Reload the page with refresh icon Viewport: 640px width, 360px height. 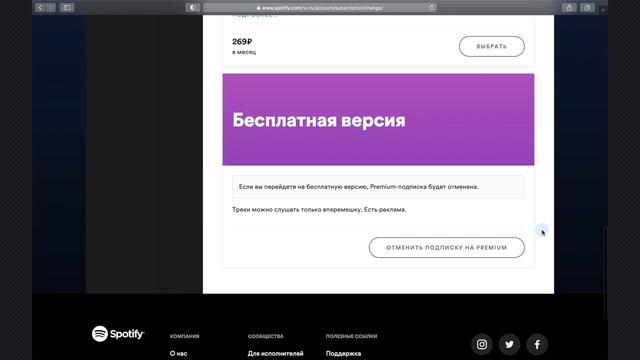pyautogui.click(x=431, y=8)
